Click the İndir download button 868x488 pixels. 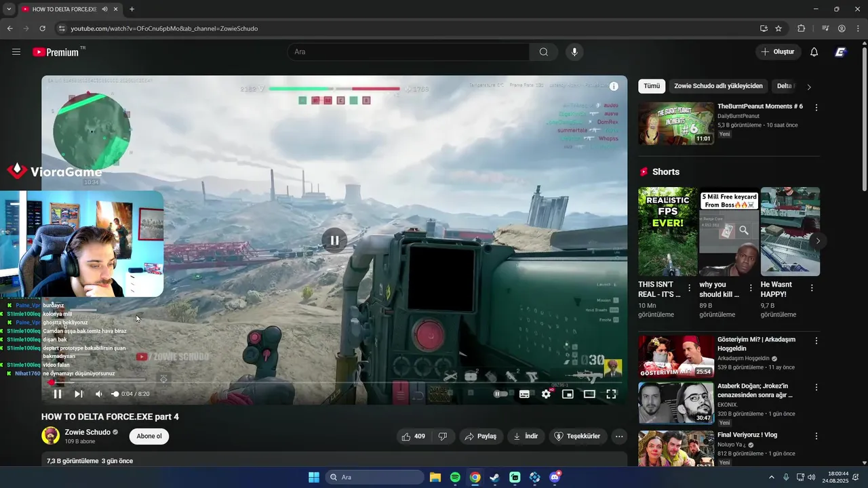pos(526,436)
